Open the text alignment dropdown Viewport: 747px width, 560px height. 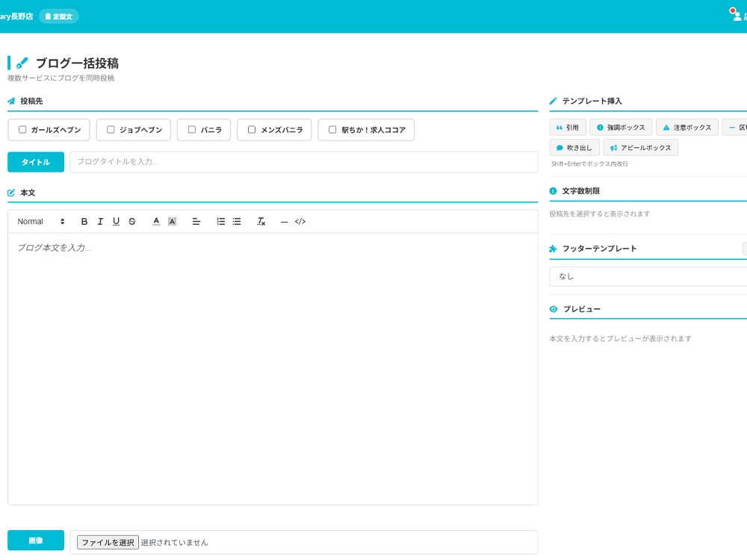click(196, 222)
